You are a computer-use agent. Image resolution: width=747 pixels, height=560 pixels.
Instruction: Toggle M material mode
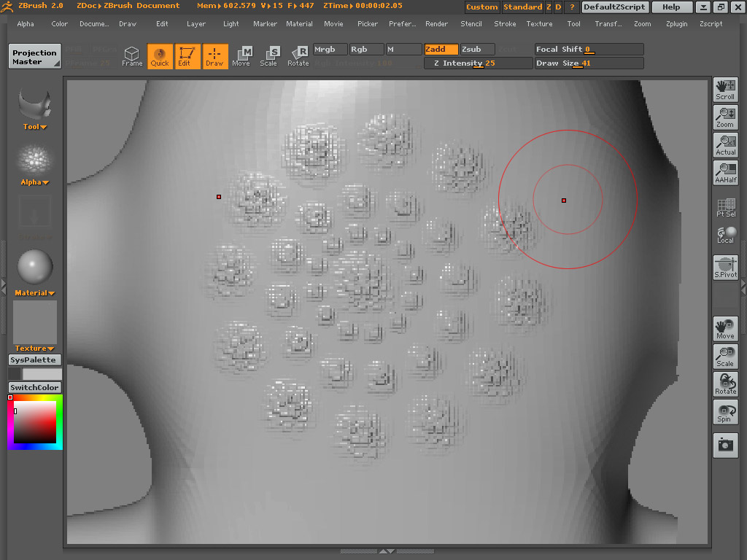[403, 49]
